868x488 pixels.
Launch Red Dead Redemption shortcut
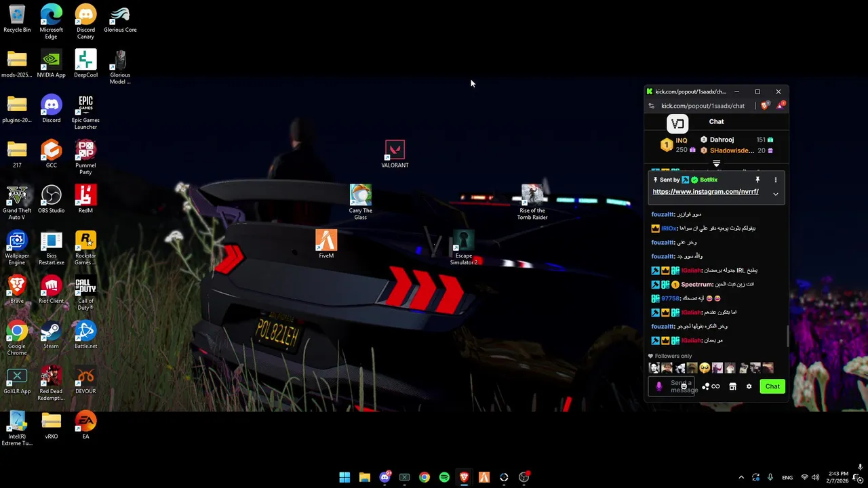tap(51, 383)
